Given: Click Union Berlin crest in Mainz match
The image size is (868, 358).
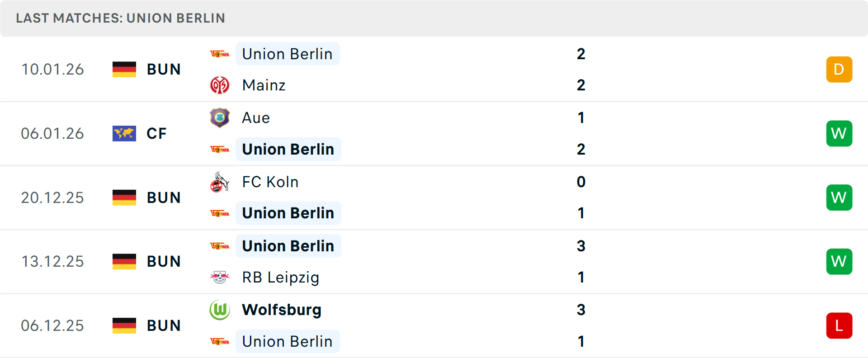Looking at the screenshot, I should [x=220, y=54].
